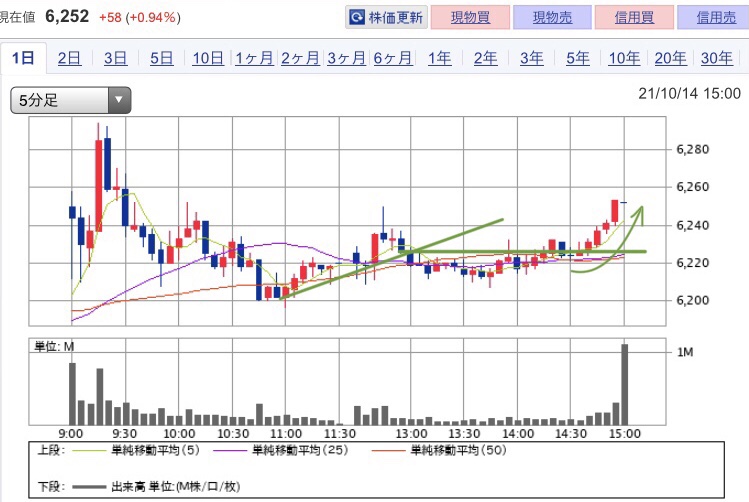Click the tallest 15:00 volume bar

[x=624, y=384]
